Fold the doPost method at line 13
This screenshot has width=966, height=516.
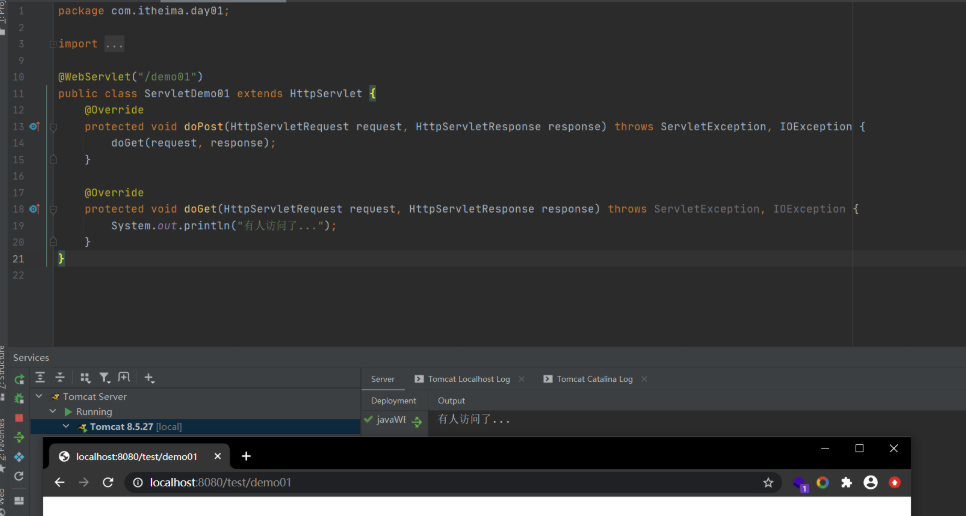(x=53, y=127)
